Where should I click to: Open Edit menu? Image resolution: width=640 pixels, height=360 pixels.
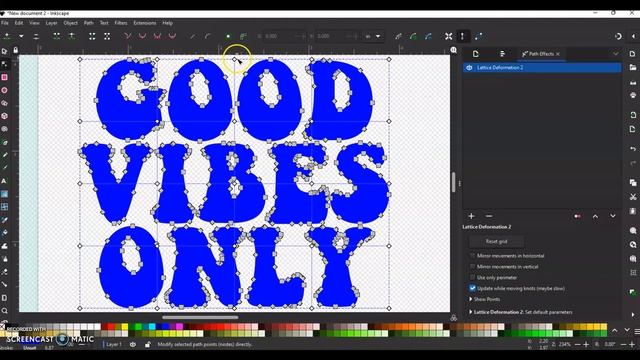[x=19, y=23]
